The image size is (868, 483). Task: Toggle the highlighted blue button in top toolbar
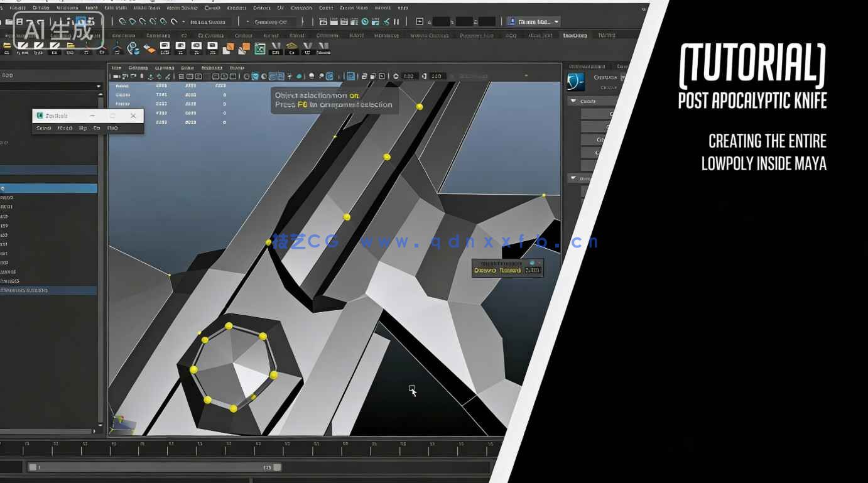point(81,22)
